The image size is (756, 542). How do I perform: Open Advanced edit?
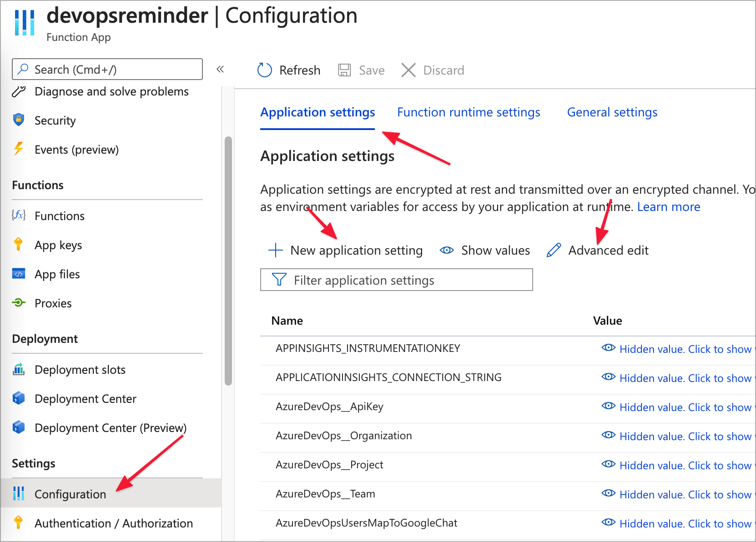tap(608, 251)
